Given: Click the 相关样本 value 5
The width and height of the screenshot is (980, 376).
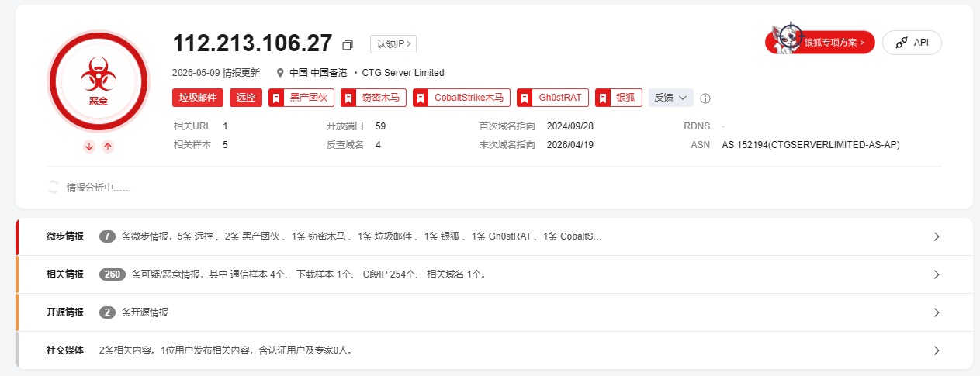Looking at the screenshot, I should click(225, 145).
